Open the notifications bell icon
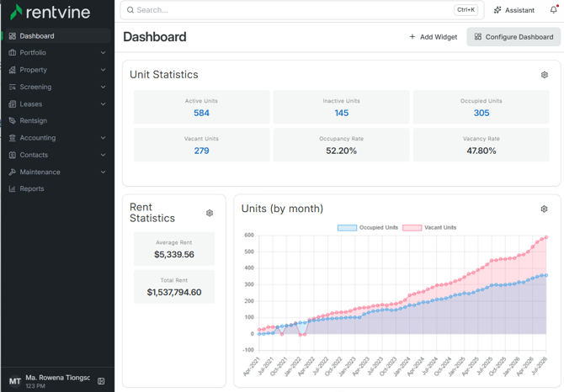 554,10
